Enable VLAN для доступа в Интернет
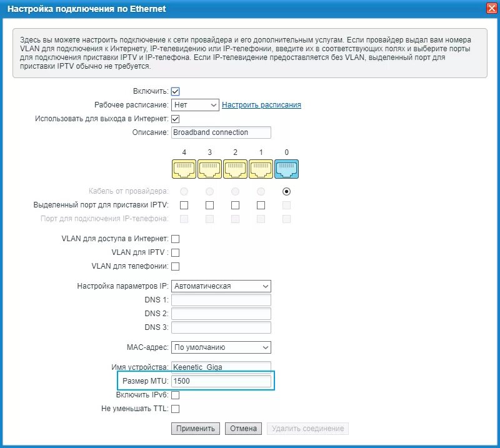 pyautogui.click(x=176, y=239)
